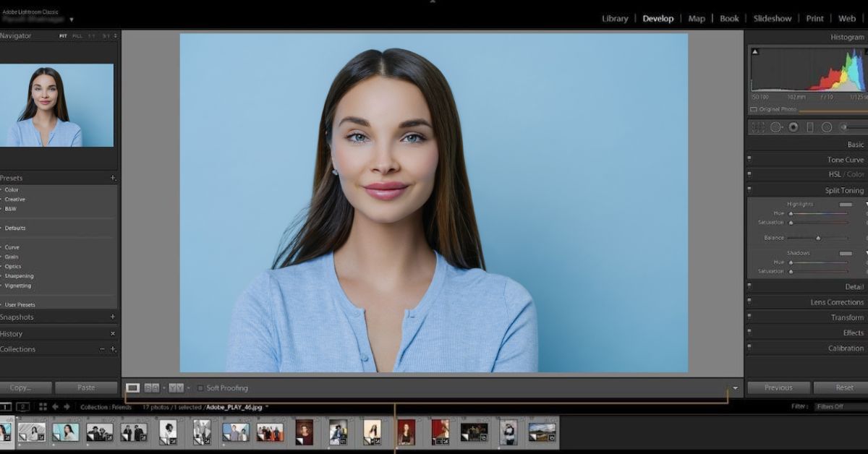868x454 pixels.
Task: Go back with filmstrip left arrow
Action: (x=55, y=407)
